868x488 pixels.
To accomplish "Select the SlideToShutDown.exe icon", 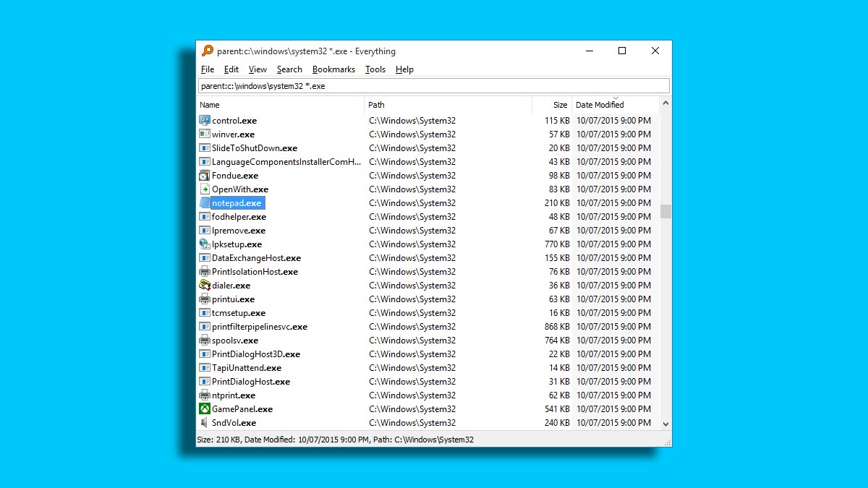I will (205, 148).
